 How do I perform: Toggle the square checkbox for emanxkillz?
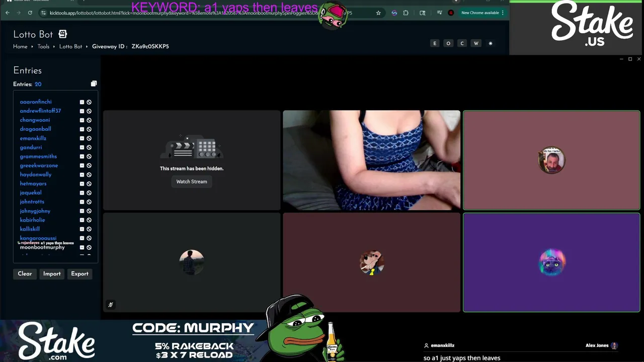point(82,138)
